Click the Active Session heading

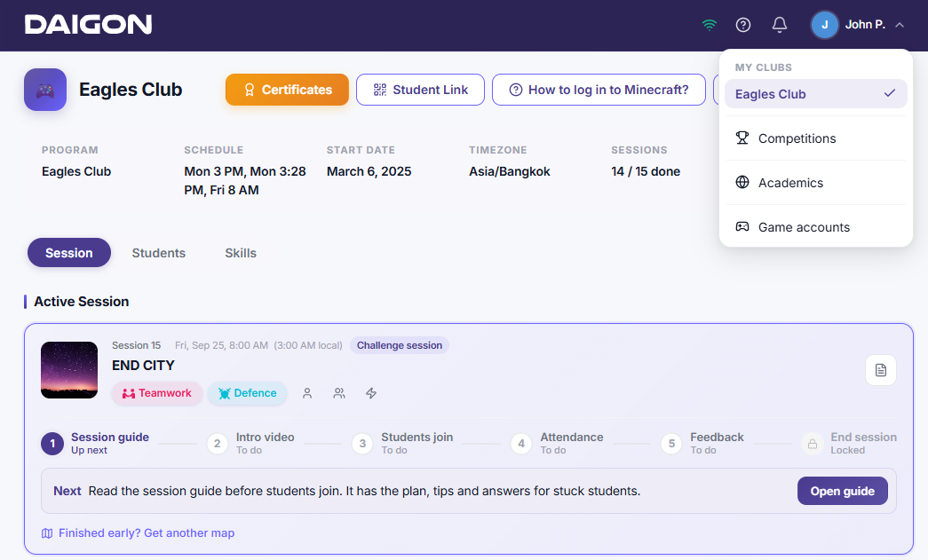81,302
